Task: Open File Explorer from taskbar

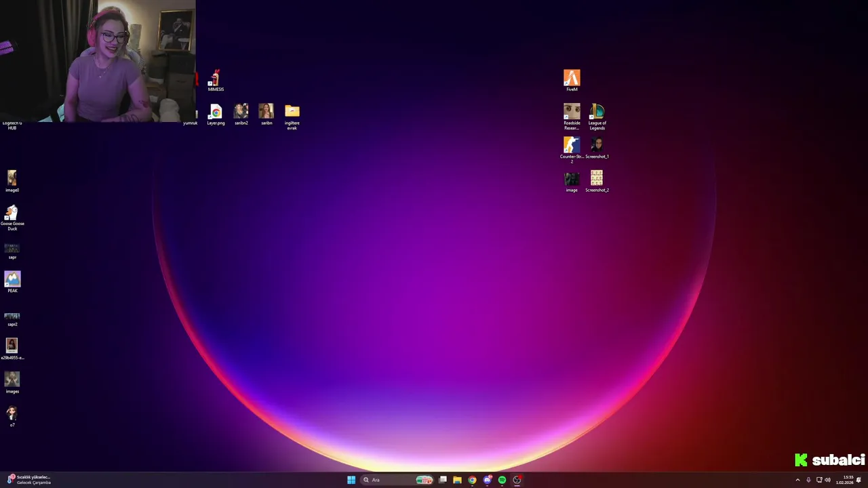Action: coord(457,480)
